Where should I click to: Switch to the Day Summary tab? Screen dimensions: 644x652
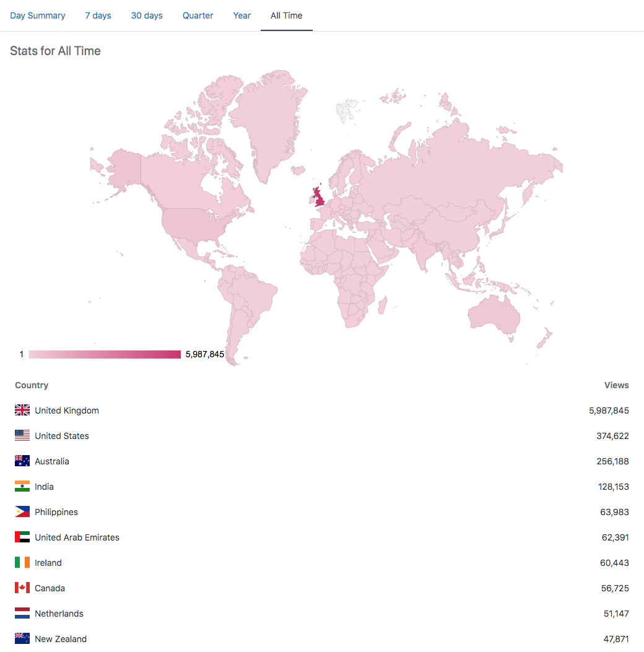click(38, 15)
